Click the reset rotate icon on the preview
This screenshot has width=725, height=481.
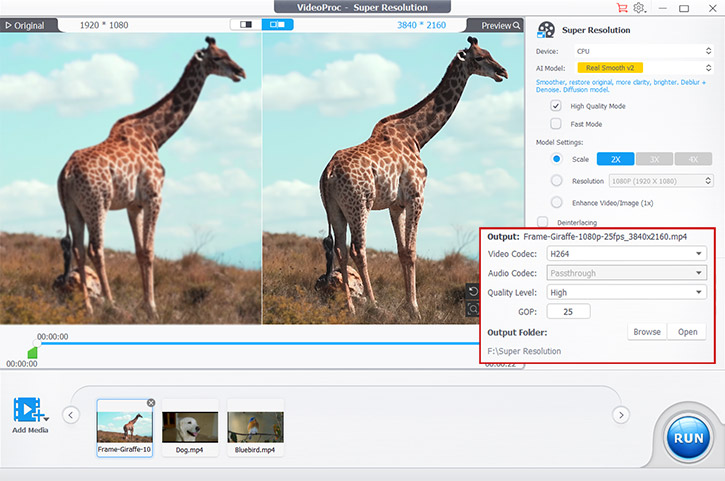(x=474, y=291)
